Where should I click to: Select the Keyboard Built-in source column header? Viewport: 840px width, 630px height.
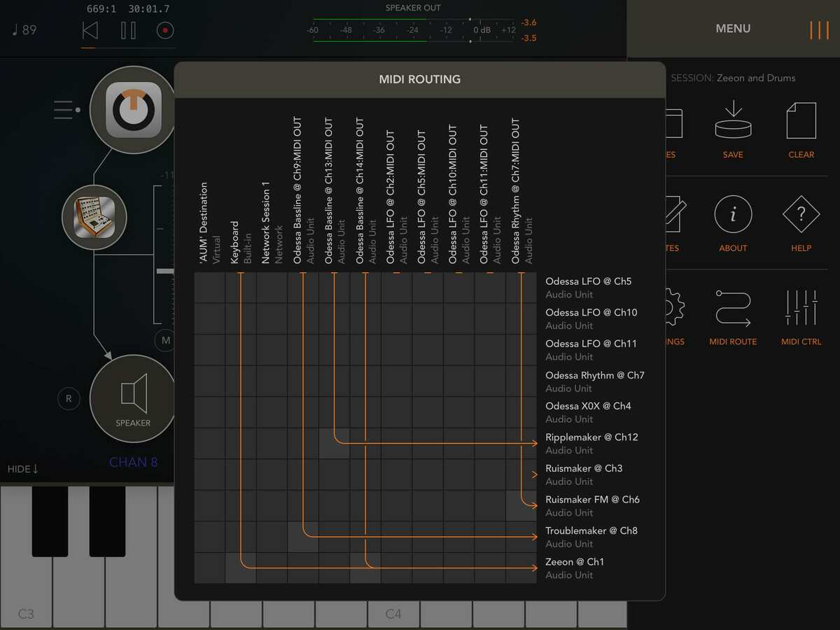point(241,242)
